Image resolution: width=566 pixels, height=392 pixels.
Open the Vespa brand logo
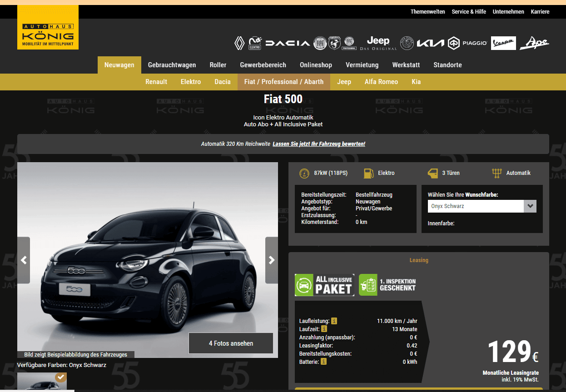503,43
